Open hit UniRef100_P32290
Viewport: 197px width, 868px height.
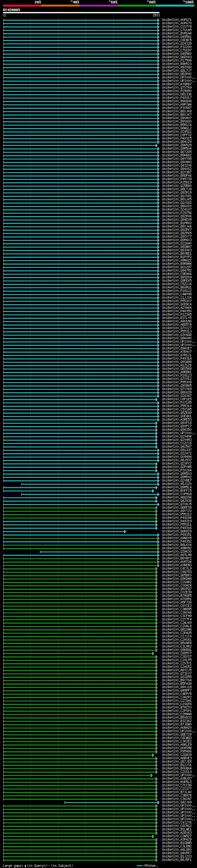[177, 47]
